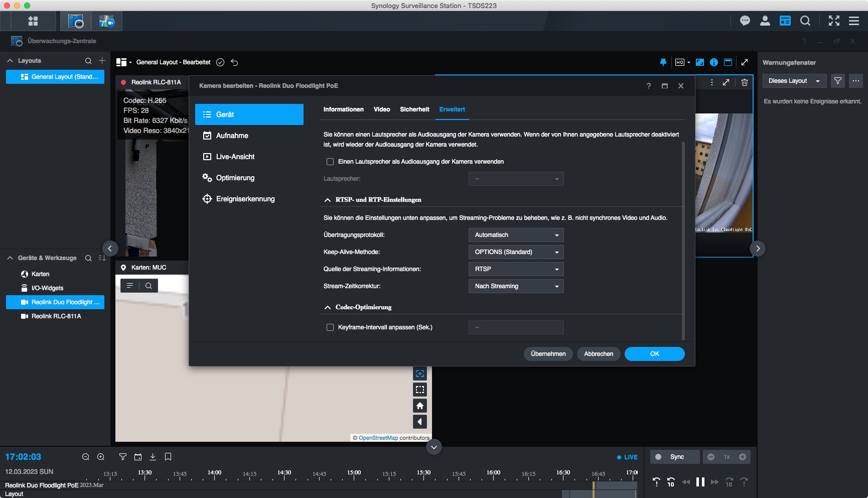The height and width of the screenshot is (498, 868).
Task: Open the Übertragungsprotokoll dropdown
Action: pos(516,235)
